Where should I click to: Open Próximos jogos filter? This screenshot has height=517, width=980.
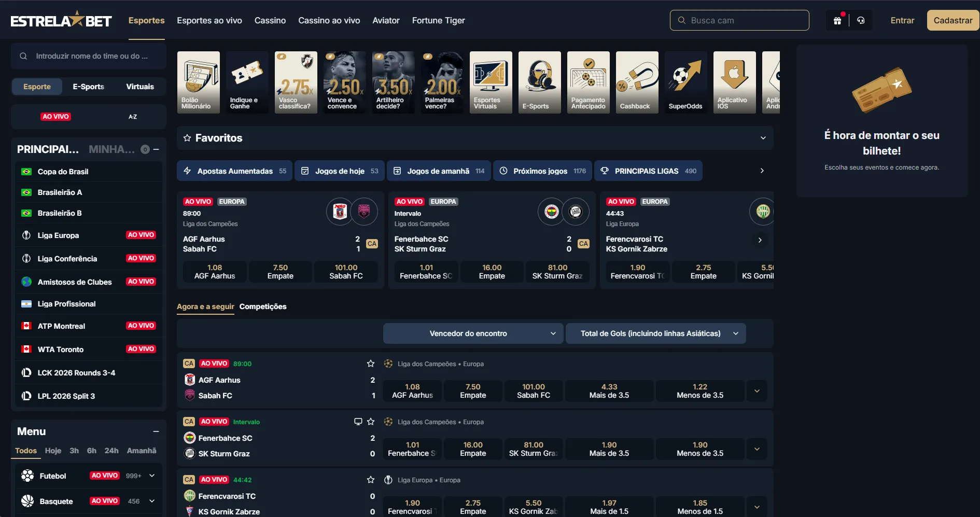pos(542,171)
